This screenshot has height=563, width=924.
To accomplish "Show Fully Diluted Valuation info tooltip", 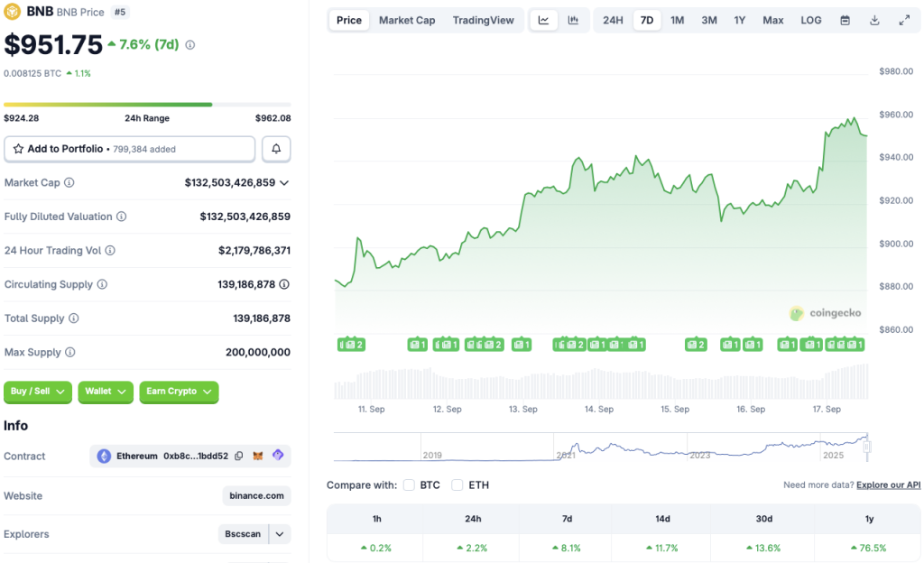I will click(122, 217).
